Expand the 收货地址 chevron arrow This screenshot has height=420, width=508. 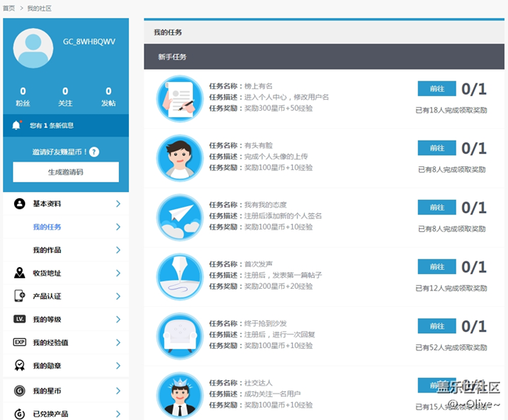118,273
